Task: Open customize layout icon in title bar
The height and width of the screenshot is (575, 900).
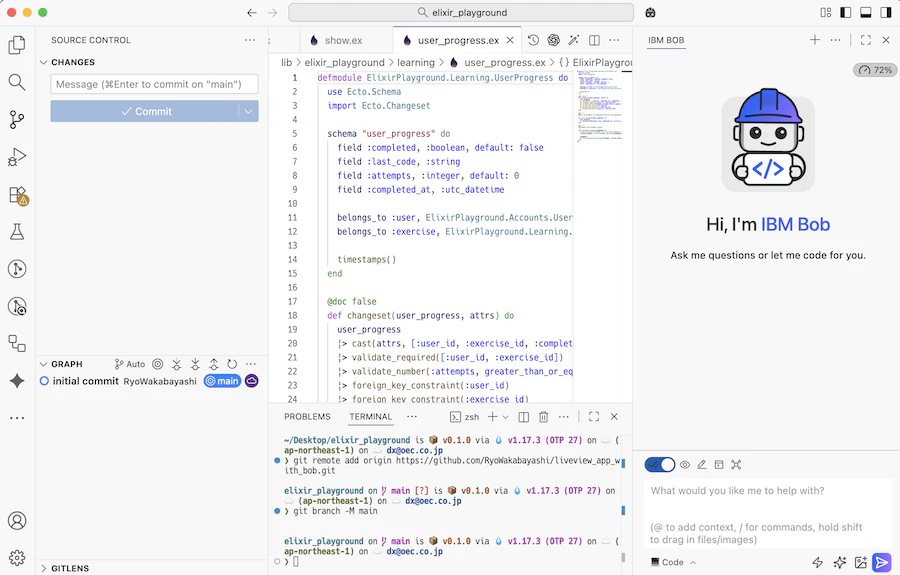Action: [x=826, y=13]
